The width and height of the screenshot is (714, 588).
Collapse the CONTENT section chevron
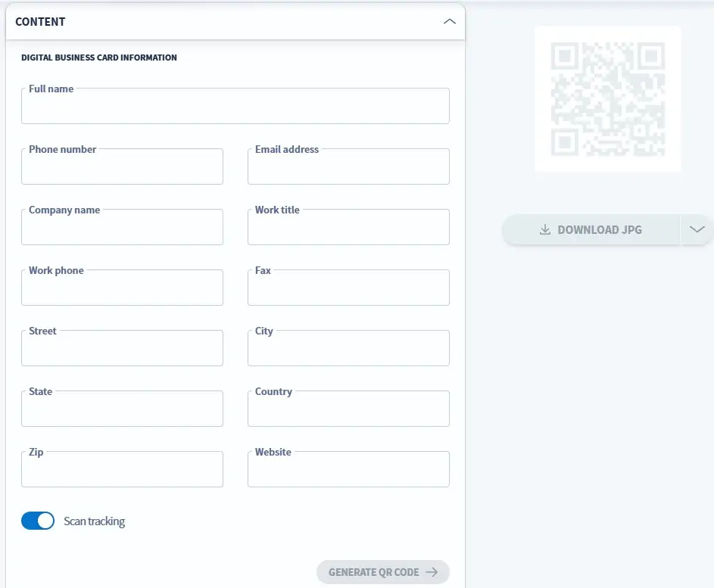click(450, 21)
